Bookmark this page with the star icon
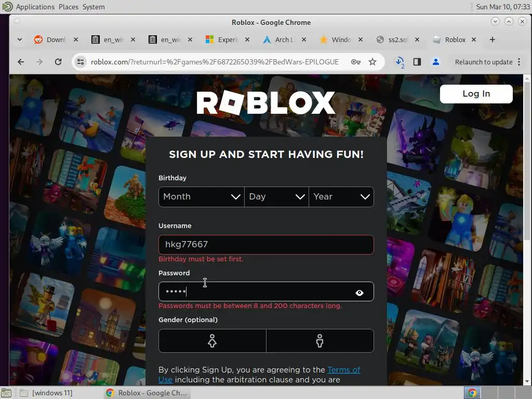532x399 pixels. point(373,62)
